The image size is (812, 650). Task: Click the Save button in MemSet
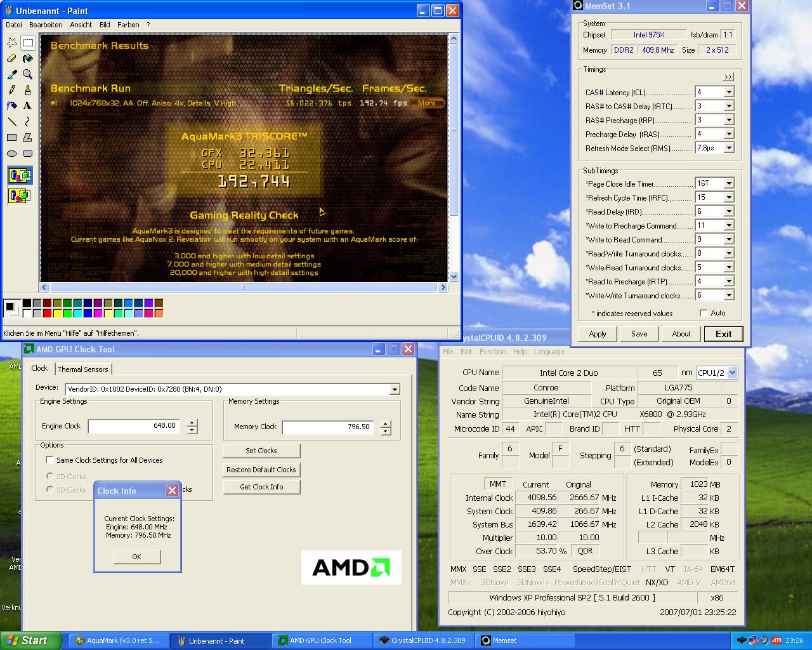639,334
